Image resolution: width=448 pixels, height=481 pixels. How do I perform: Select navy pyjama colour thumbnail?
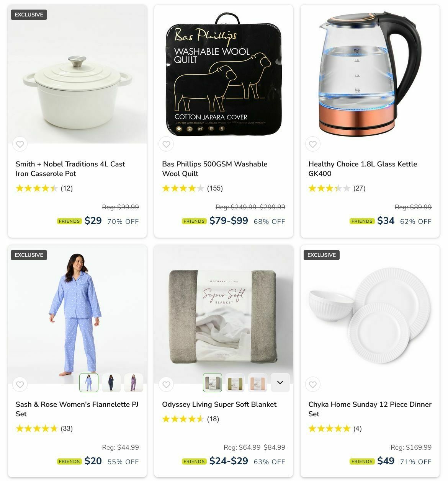click(x=111, y=383)
